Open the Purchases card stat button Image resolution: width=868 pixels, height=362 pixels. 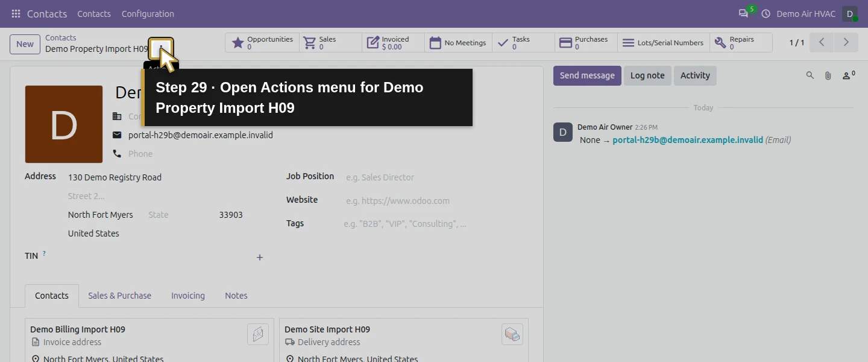point(586,43)
